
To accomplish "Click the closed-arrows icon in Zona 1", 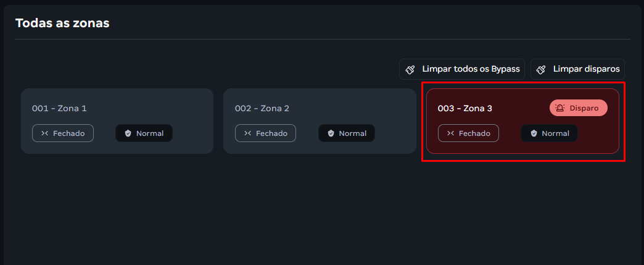I will coord(44,133).
